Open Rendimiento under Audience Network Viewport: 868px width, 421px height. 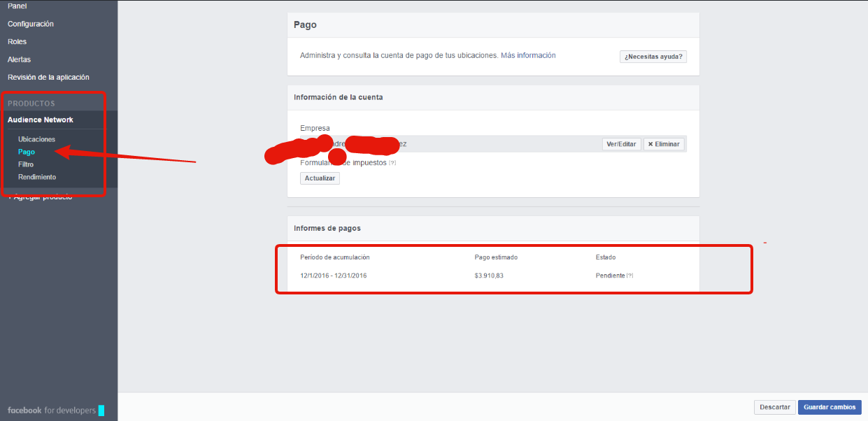pos(37,177)
